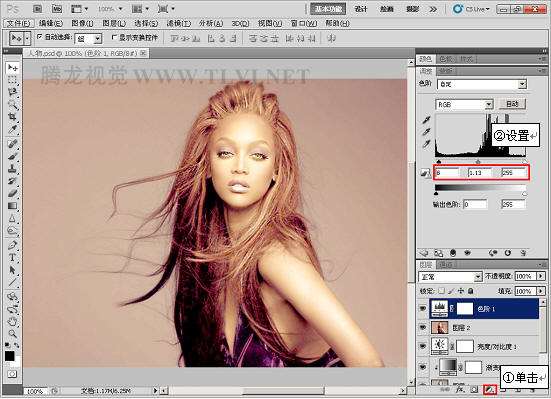Image resolution: width=551 pixels, height=399 pixels.
Task: Select the Lasso tool
Action: tap(13, 92)
